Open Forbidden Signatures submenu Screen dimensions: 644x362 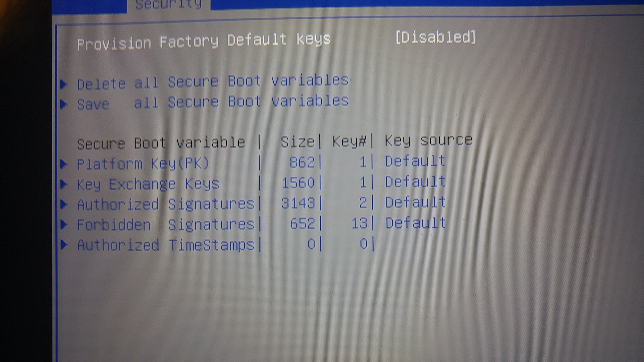tap(166, 225)
